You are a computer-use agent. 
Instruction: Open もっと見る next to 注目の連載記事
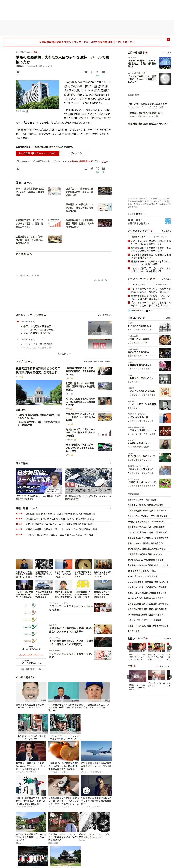(x=166, y=53)
